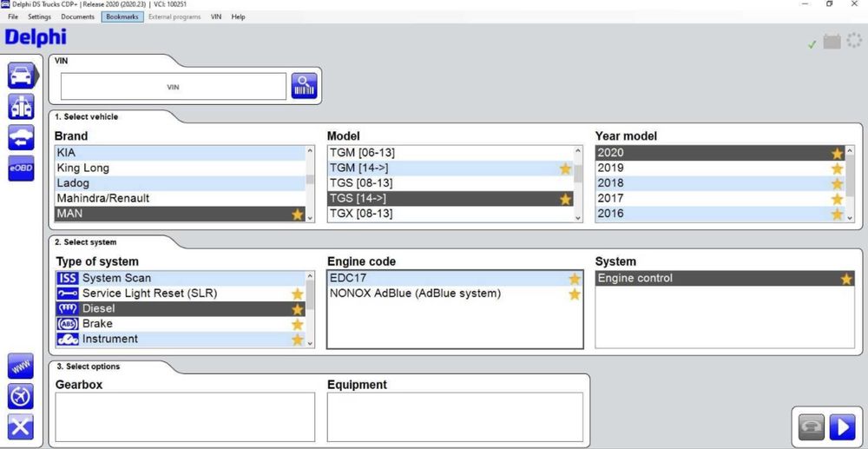Click Brand list scroll-down arrow
The width and height of the screenshot is (868, 449).
pyautogui.click(x=310, y=218)
